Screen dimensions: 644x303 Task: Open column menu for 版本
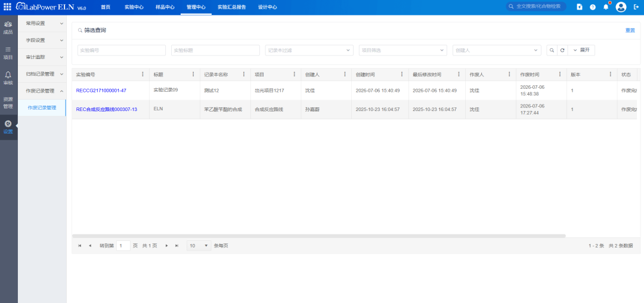(x=611, y=75)
